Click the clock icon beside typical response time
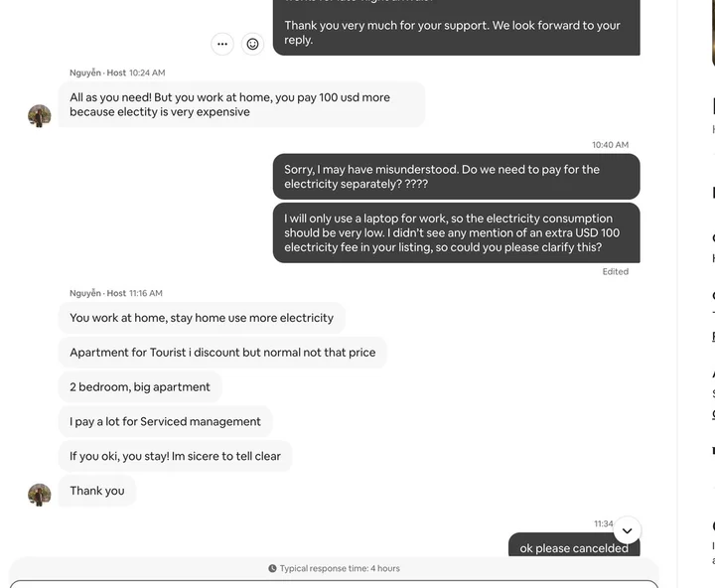Screen dimensions: 715x588 (272, 568)
